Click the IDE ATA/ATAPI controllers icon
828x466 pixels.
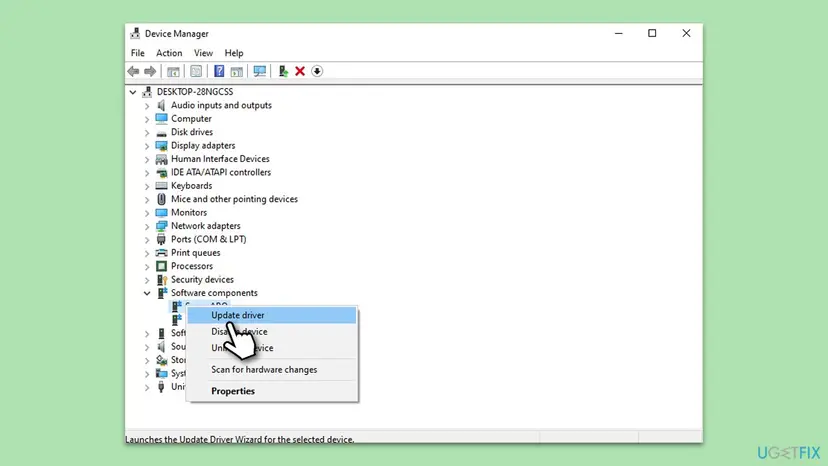(x=162, y=172)
